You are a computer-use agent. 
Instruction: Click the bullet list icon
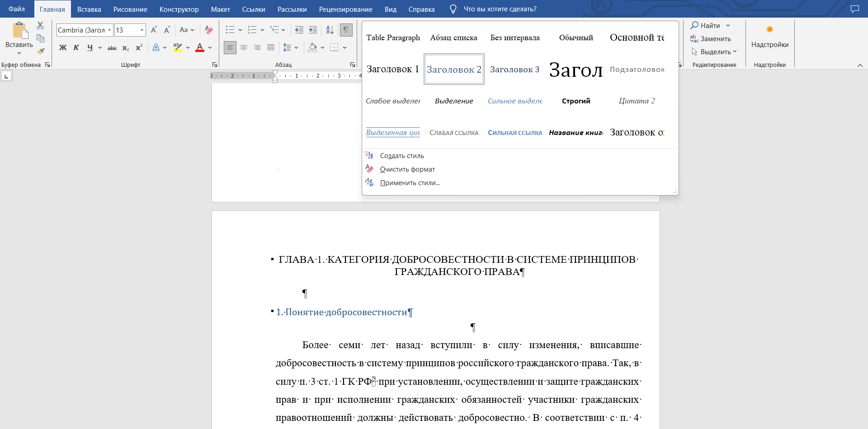(x=230, y=30)
